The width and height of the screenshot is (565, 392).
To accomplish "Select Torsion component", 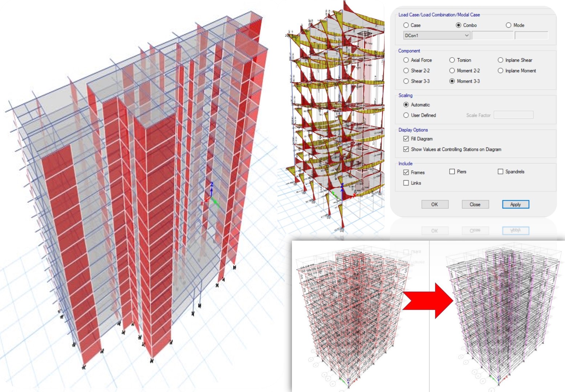I will 452,60.
